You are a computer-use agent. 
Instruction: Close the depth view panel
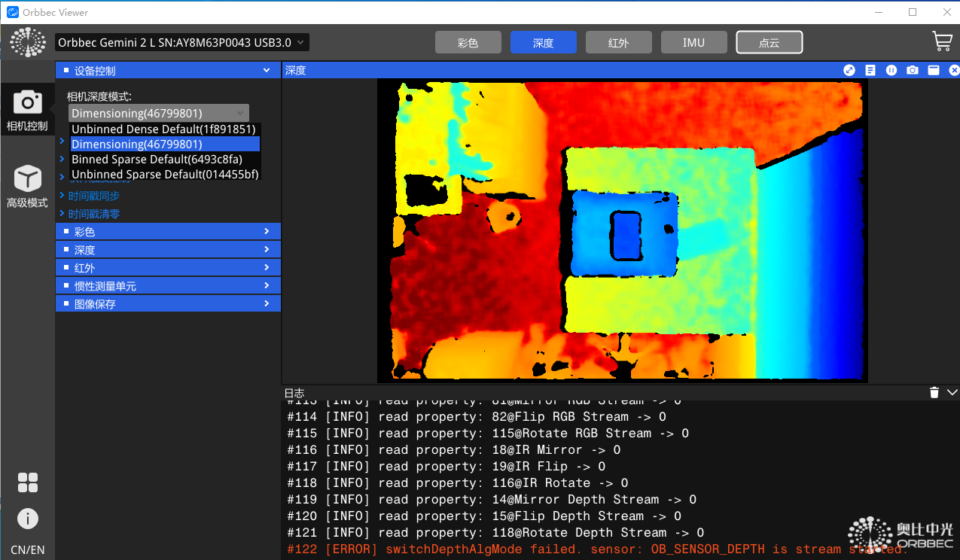click(954, 70)
